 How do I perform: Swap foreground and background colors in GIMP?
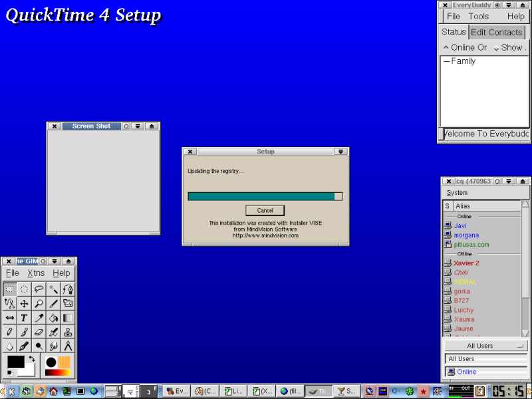(x=31, y=358)
